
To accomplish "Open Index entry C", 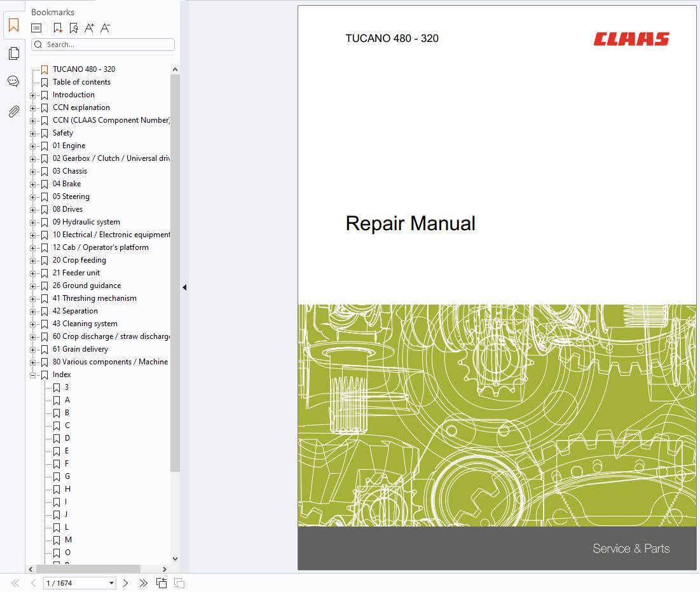I will tap(67, 425).
